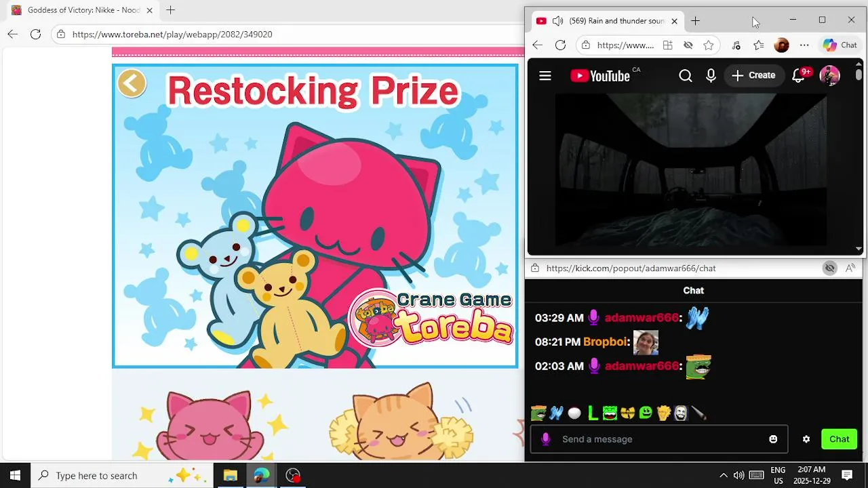Open the taskbar volume control
868x488 pixels.
[739, 475]
